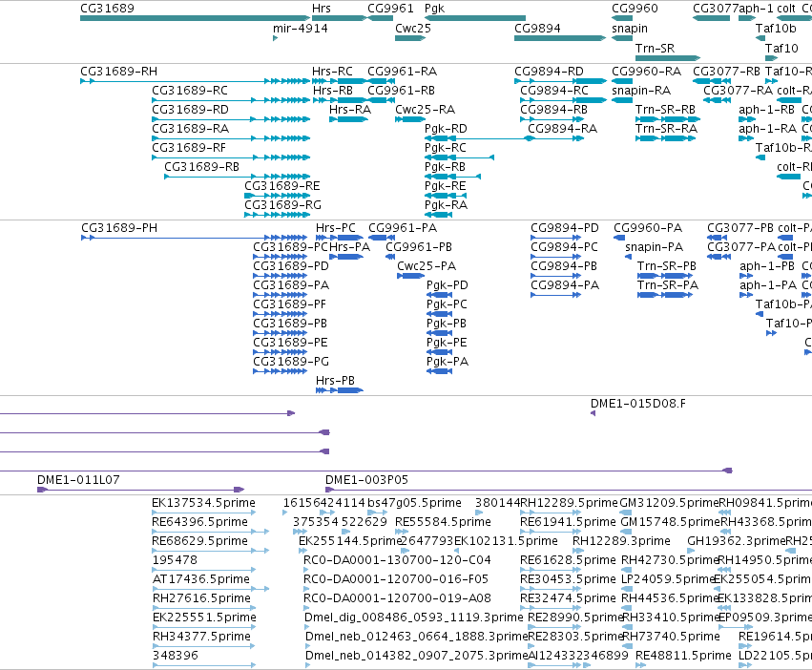Select protein CG9961-PB
Image resolution: width=812 pixels, height=670 pixels.
click(390, 257)
